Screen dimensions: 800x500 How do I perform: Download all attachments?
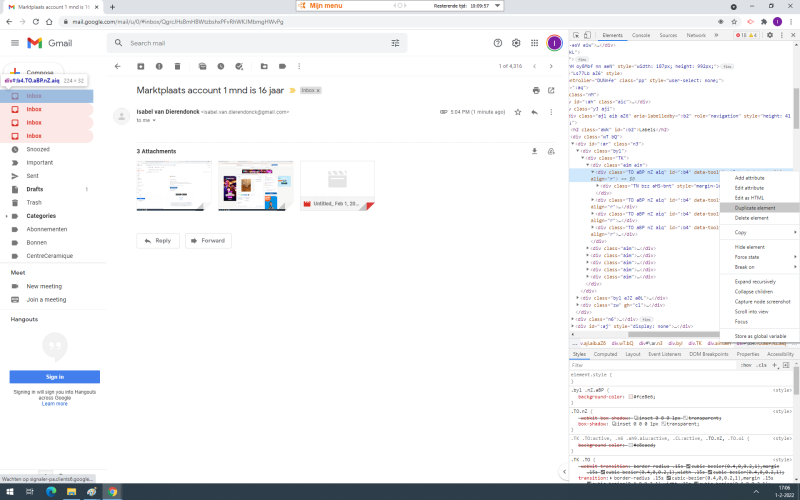(535, 152)
